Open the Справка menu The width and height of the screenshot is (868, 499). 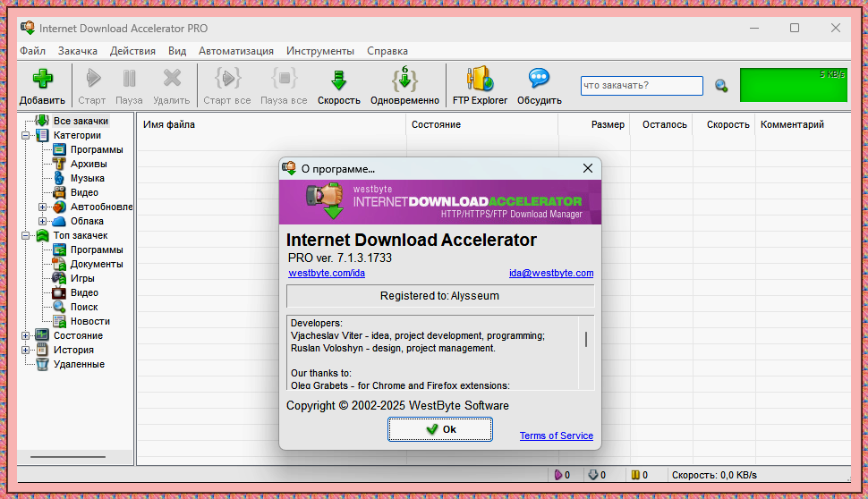pos(387,51)
